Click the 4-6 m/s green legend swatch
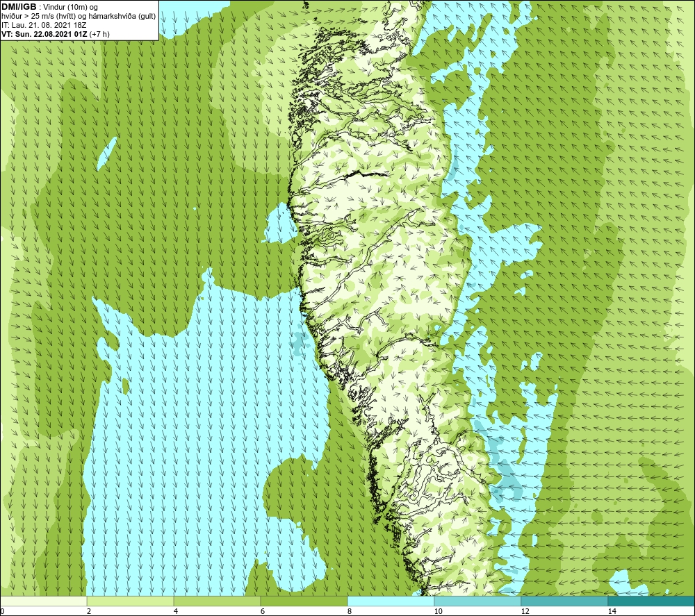 [x=217, y=601]
